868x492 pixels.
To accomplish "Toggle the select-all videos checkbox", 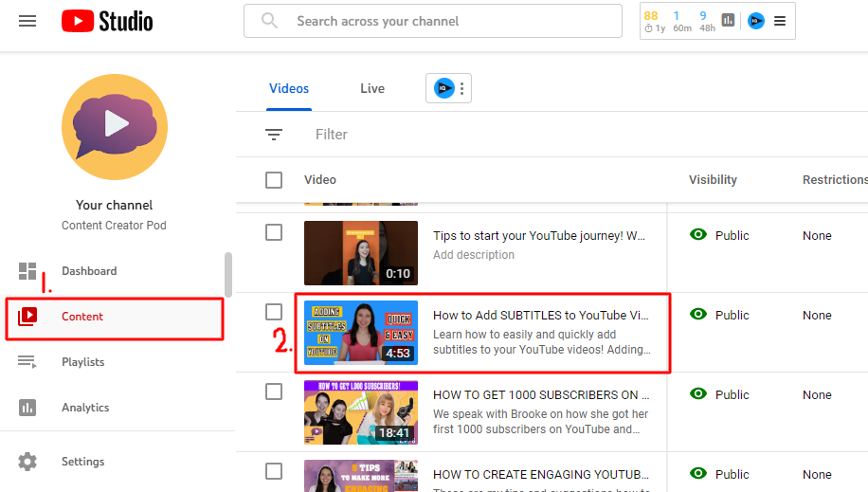I will pos(274,180).
